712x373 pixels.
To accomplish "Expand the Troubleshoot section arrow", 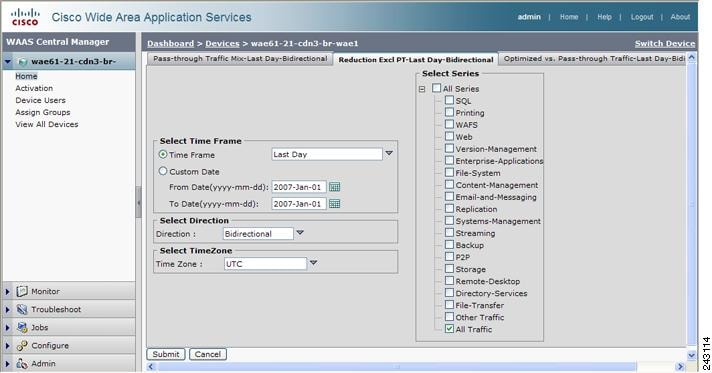I will pos(7,309).
